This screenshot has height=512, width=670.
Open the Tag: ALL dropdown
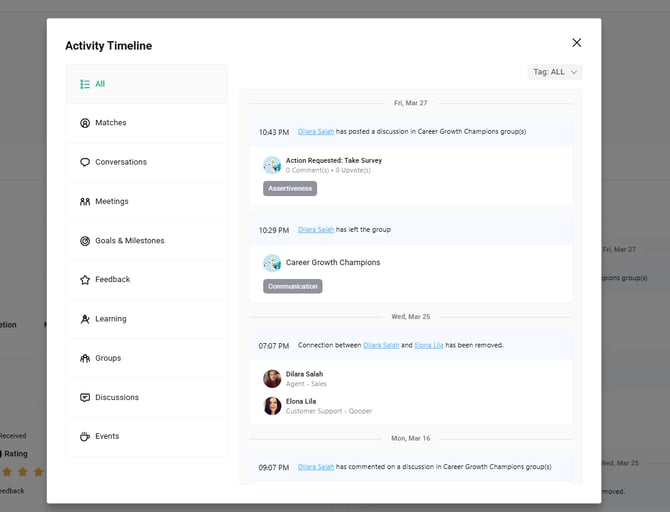coord(554,72)
